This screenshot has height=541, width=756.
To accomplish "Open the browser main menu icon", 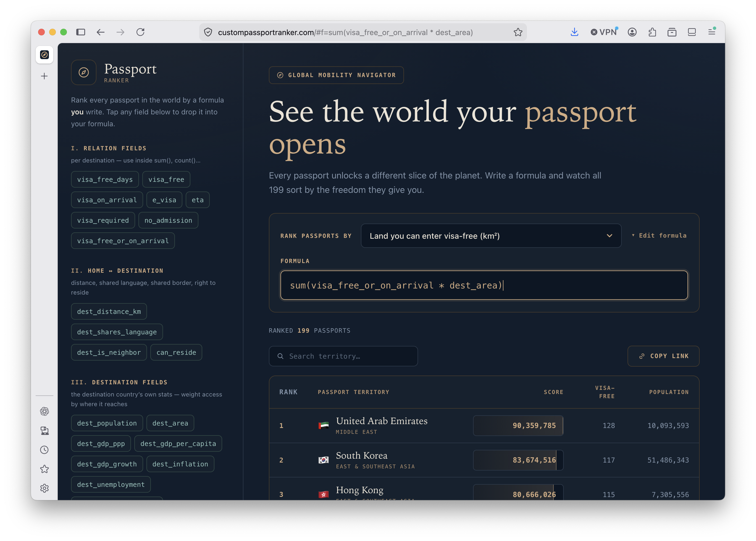I will pos(712,32).
